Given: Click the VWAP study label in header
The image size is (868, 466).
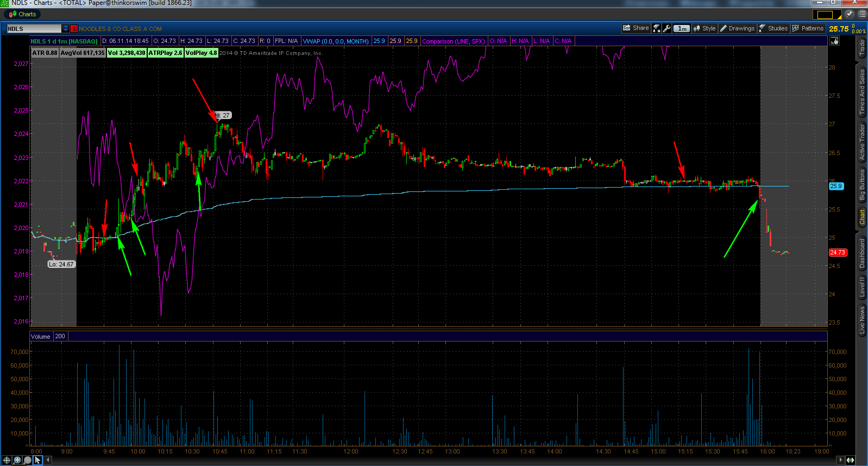Looking at the screenshot, I should coord(336,41).
